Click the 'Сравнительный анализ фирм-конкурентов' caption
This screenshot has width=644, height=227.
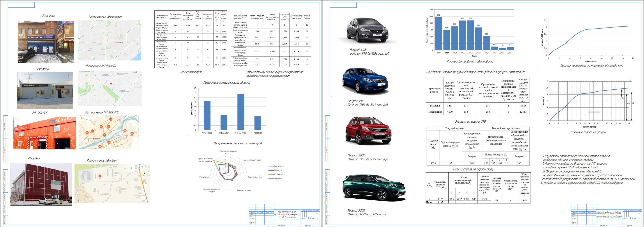point(274,74)
